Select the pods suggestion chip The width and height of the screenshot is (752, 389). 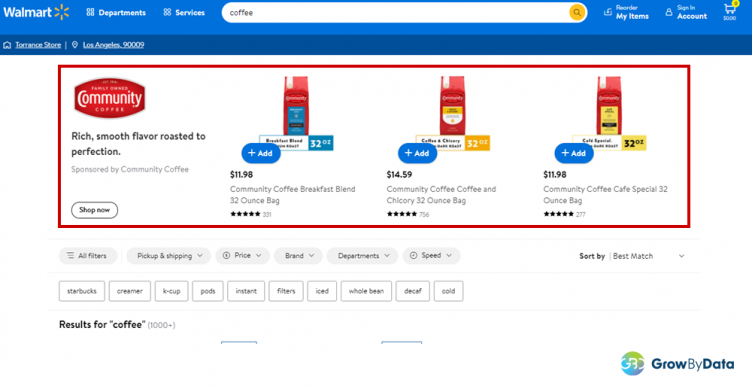[208, 291]
